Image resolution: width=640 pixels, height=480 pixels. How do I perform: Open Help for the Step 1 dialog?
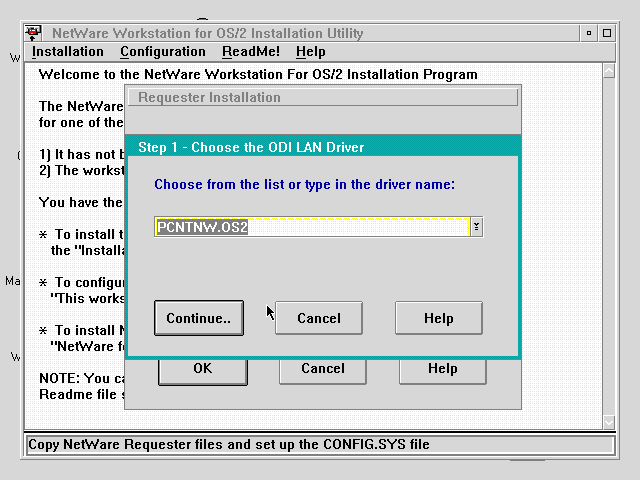click(x=439, y=318)
